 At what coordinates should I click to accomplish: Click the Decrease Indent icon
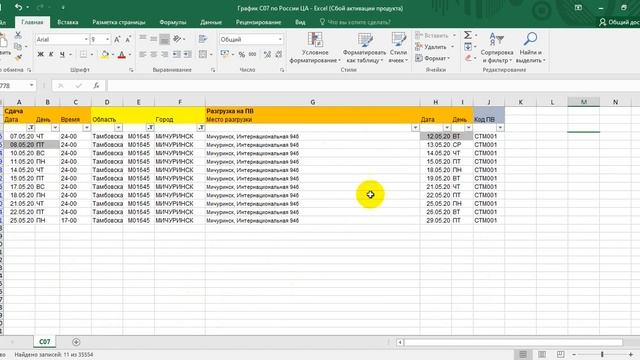(177, 54)
